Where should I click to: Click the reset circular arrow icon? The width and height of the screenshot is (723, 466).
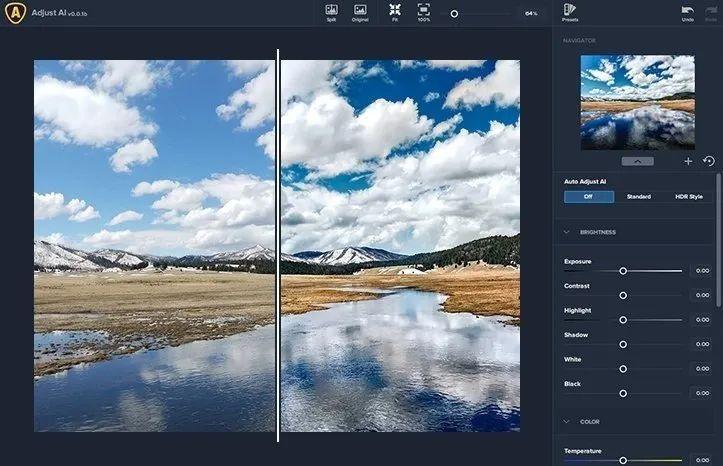pyautogui.click(x=709, y=161)
